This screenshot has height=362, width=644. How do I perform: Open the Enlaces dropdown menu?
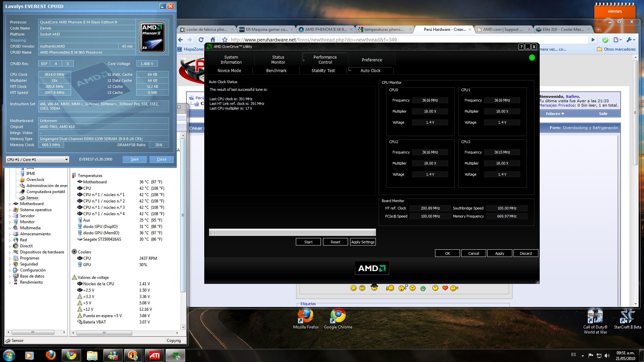pyautogui.click(x=555, y=114)
